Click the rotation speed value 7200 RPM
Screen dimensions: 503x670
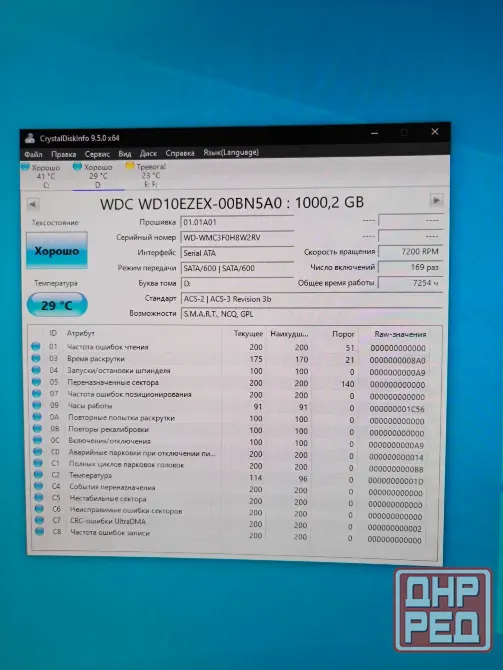(x=410, y=252)
